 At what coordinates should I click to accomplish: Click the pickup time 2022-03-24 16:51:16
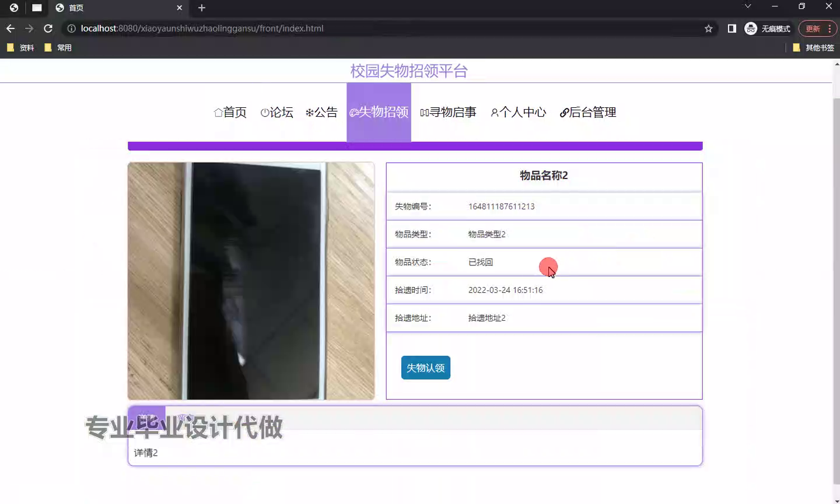pos(505,290)
